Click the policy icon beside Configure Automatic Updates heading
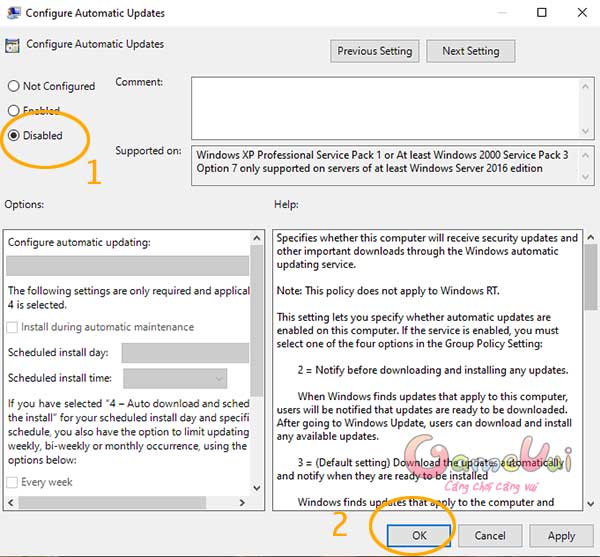600x557 pixels. (x=13, y=45)
